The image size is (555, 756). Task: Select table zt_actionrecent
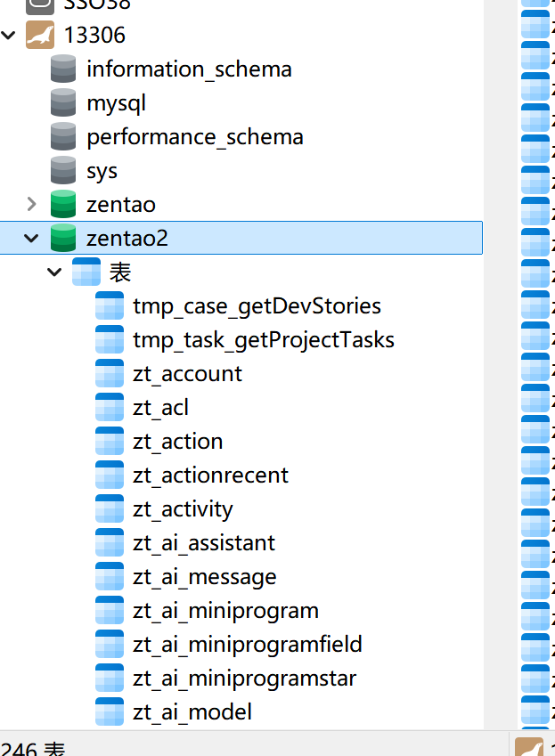(211, 476)
